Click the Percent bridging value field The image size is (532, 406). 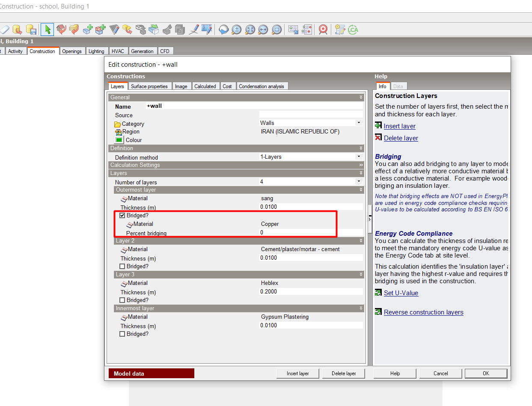pos(311,233)
